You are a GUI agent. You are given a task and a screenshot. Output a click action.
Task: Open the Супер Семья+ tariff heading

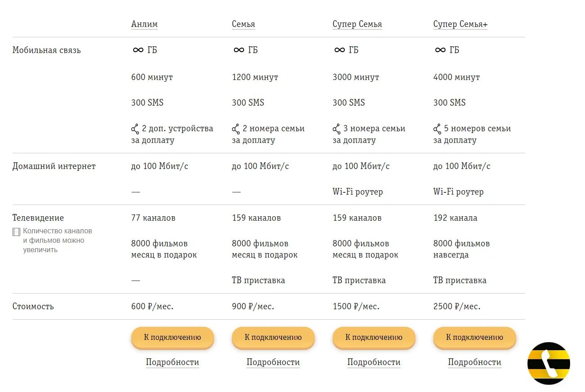coord(460,24)
